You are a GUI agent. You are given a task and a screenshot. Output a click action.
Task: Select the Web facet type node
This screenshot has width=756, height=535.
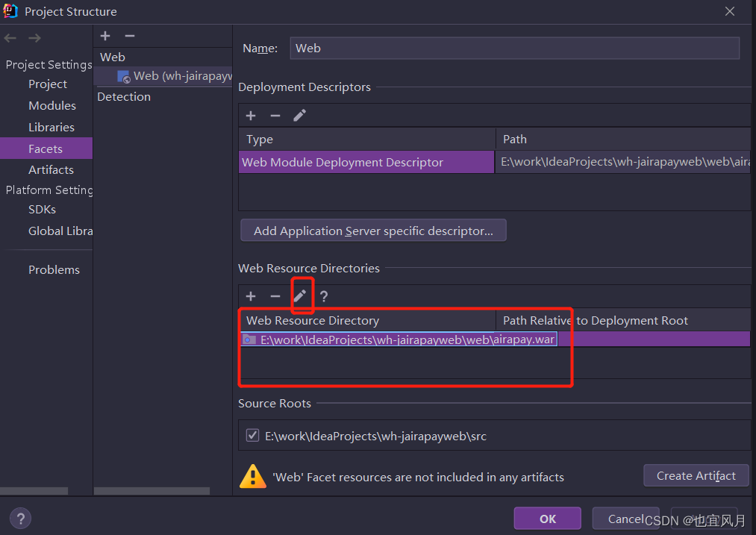[x=113, y=57]
